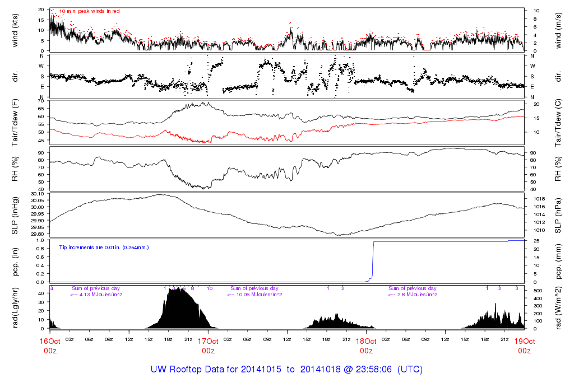Click the '03z' tick after 18Oct

pyautogui.click(x=386, y=340)
